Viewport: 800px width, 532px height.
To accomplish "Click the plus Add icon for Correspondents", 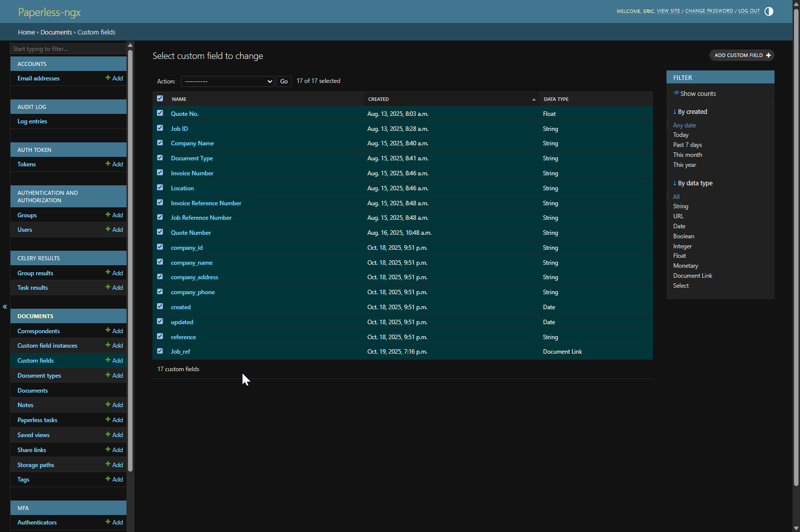I will click(108, 331).
